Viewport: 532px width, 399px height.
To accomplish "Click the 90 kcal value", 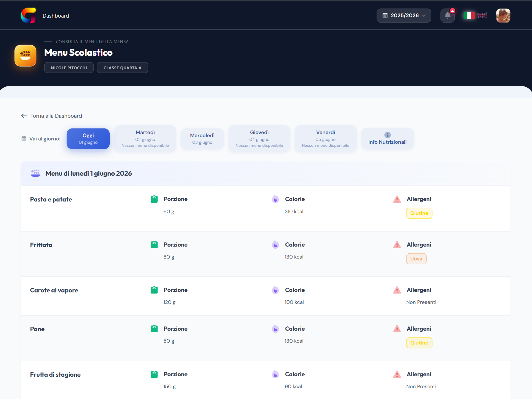I will coord(293,386).
